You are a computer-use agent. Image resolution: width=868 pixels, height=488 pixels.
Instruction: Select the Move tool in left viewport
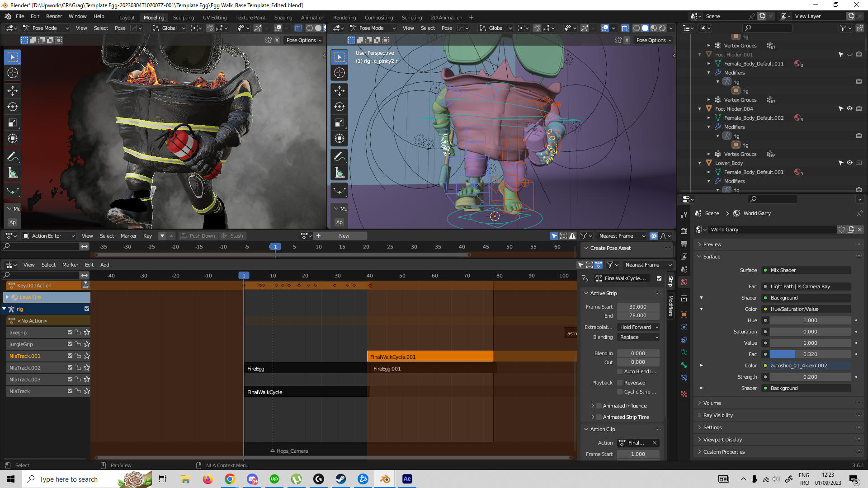pos(13,91)
